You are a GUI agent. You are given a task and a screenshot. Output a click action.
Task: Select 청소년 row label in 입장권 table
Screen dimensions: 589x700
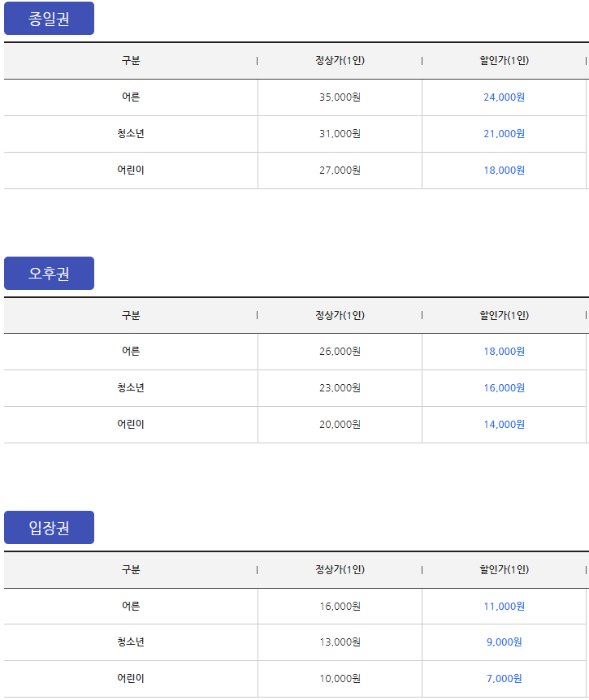(x=131, y=642)
